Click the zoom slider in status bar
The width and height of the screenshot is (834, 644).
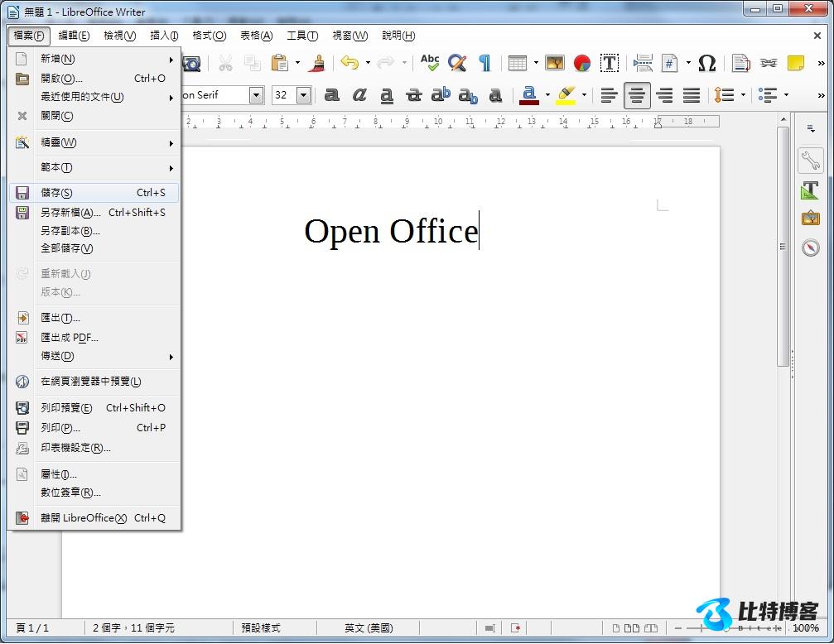click(x=728, y=628)
